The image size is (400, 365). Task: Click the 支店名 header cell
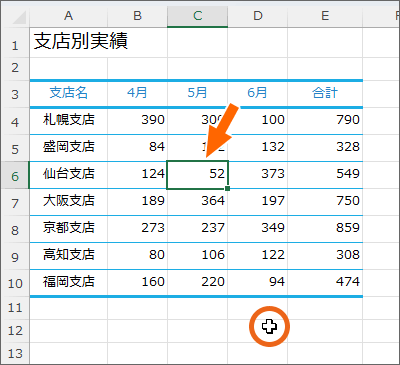(69, 94)
